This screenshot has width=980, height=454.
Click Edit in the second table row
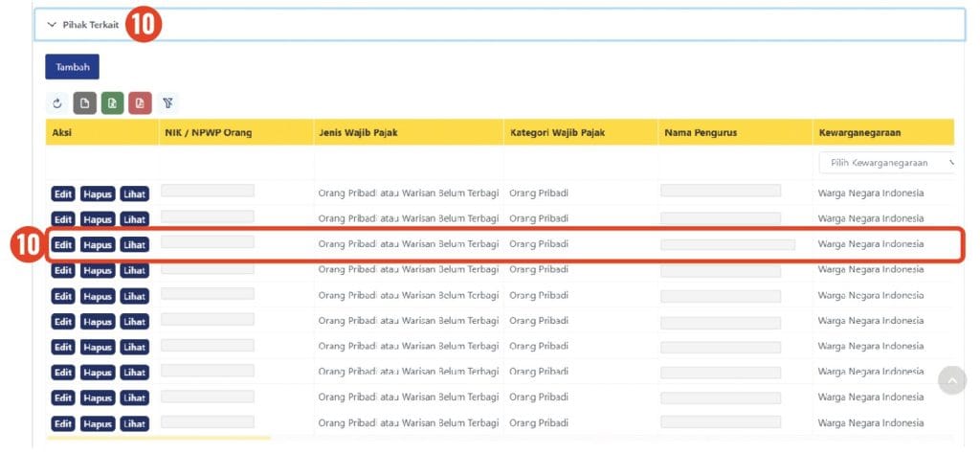[63, 219]
